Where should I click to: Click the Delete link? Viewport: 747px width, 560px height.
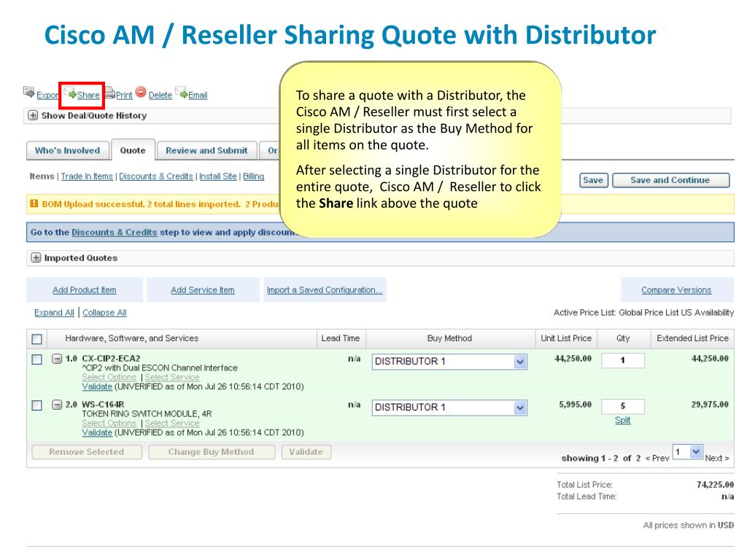coord(160,96)
